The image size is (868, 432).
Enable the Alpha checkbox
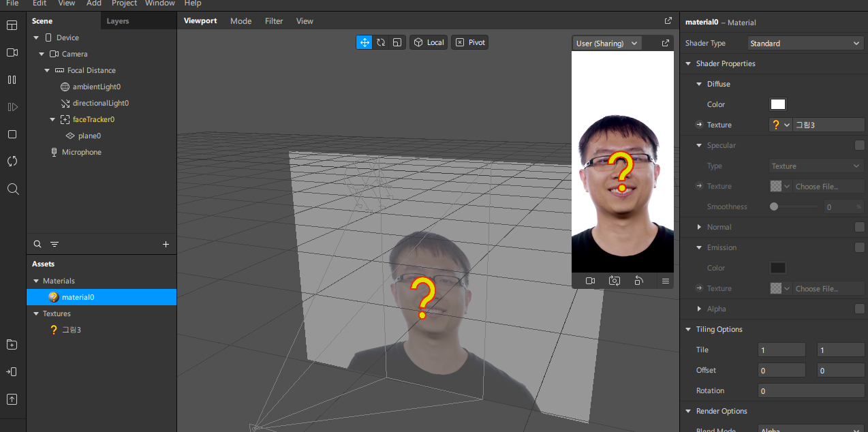pyautogui.click(x=860, y=309)
